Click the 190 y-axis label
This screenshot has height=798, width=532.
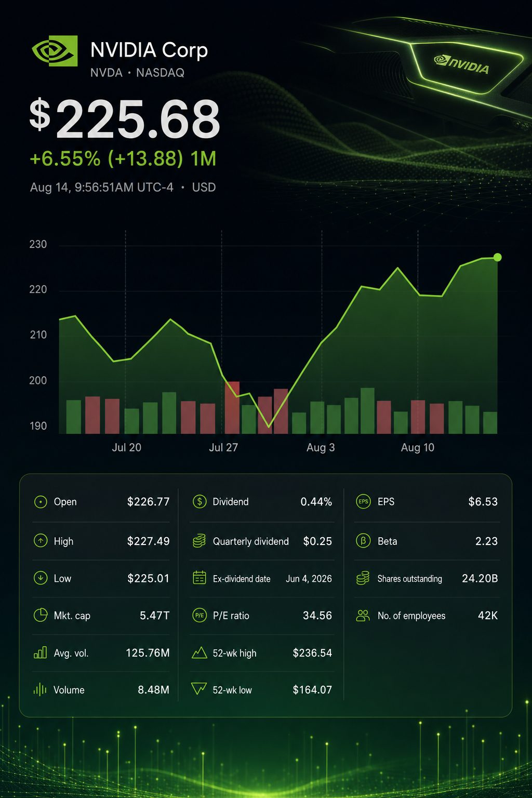coord(38,426)
